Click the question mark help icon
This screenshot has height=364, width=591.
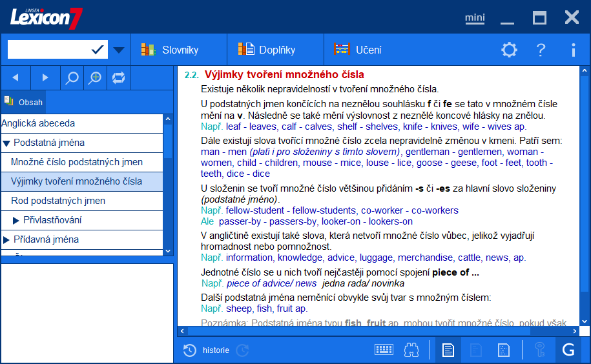541,50
